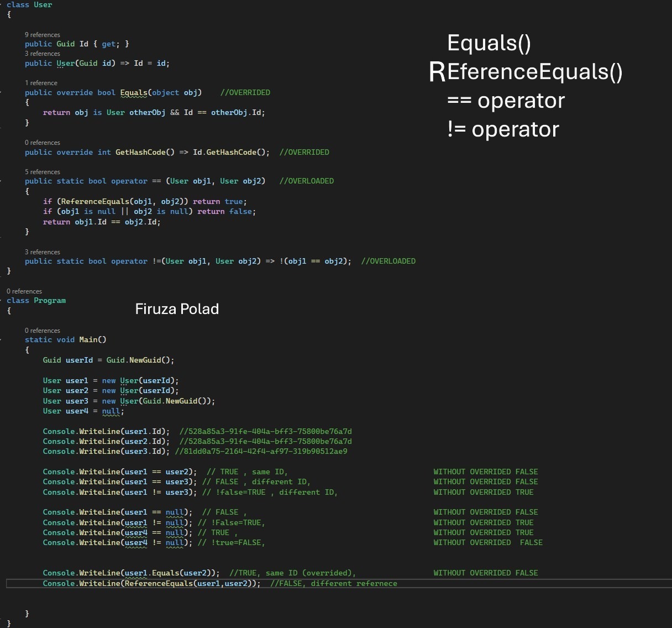
Task: Click the underlined null in user4 assignment
Action: (111, 411)
